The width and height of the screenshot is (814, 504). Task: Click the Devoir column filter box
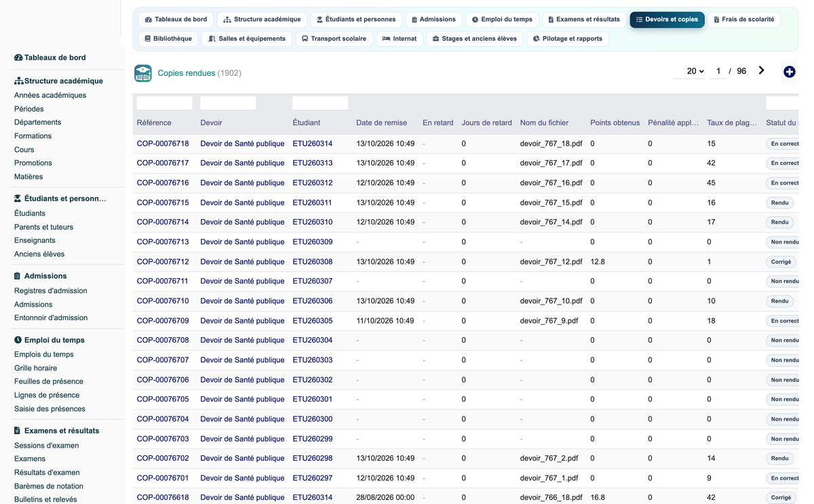pos(228,103)
